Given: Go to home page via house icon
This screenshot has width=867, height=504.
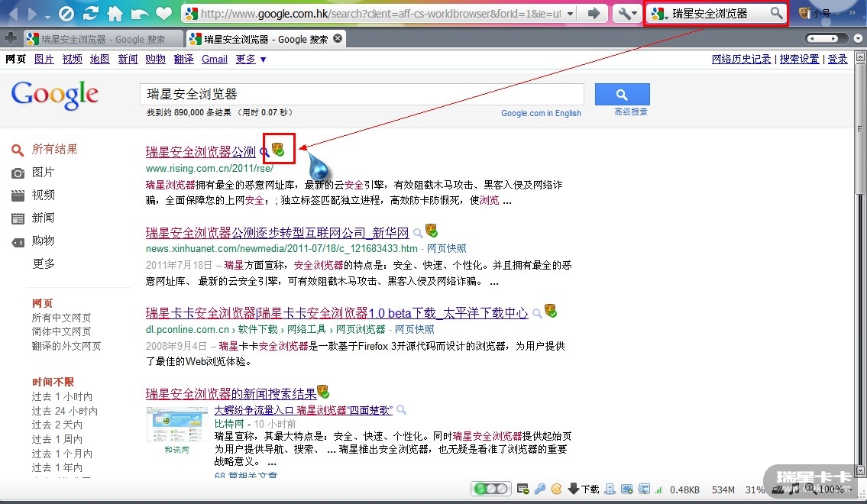Looking at the screenshot, I should (115, 13).
